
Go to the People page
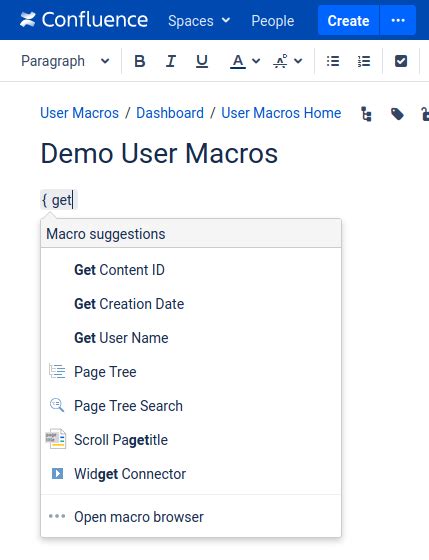(x=273, y=21)
